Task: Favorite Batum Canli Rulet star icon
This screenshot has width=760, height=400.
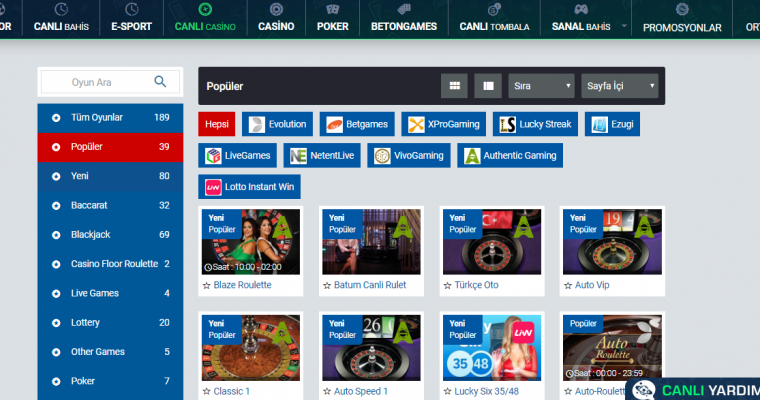Action: point(327,286)
